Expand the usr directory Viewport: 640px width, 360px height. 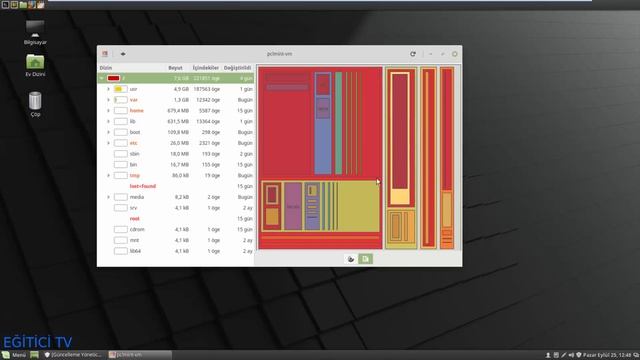point(109,89)
